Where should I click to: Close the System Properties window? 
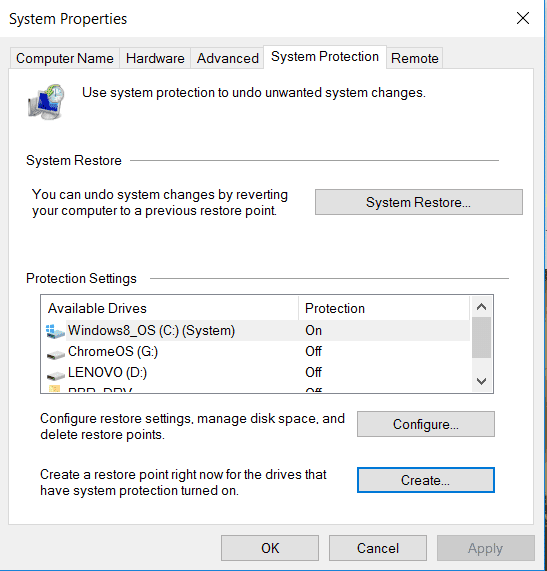(523, 18)
